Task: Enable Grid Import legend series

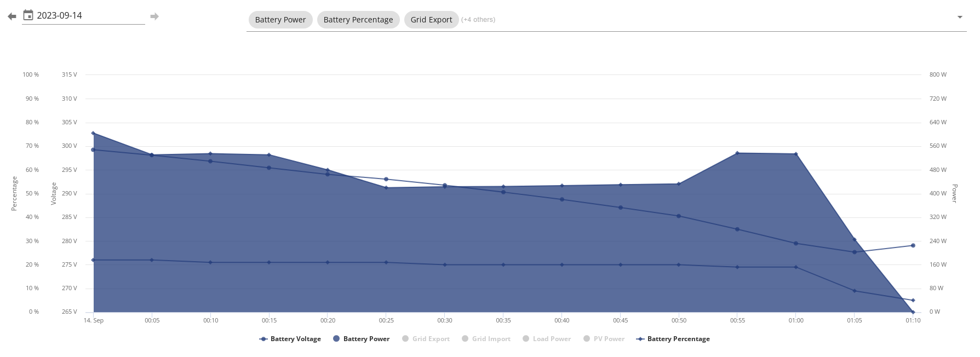Action: click(486, 339)
